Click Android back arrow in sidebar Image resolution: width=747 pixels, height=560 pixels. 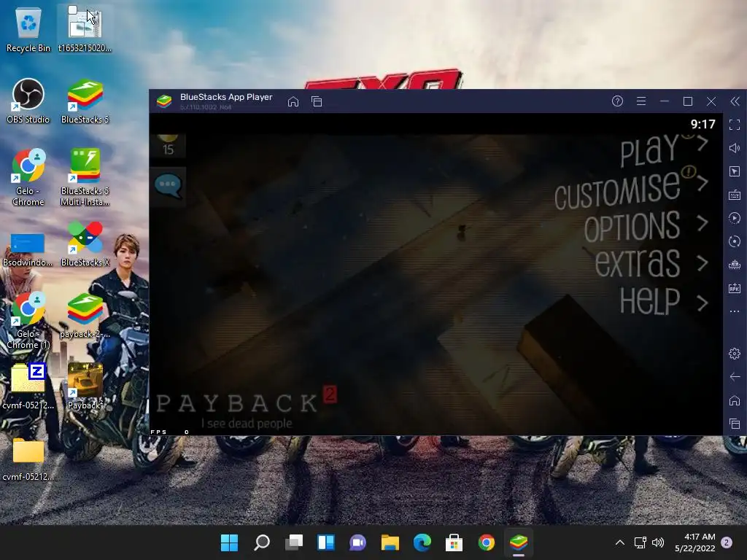[735, 377]
